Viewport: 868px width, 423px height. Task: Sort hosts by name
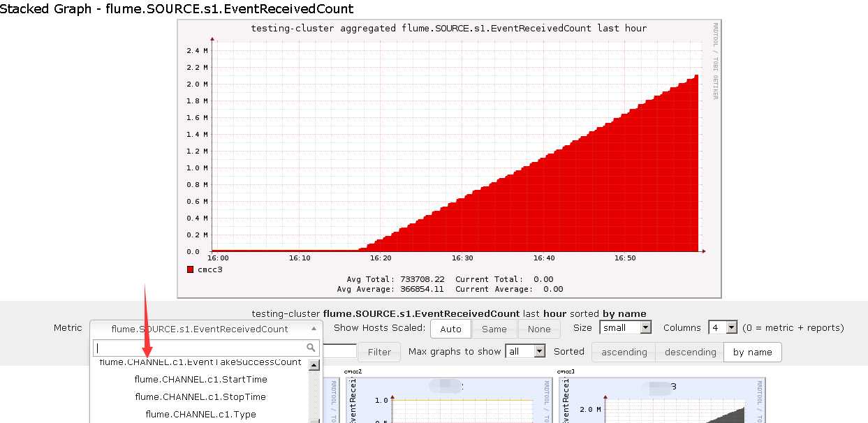pyautogui.click(x=752, y=352)
